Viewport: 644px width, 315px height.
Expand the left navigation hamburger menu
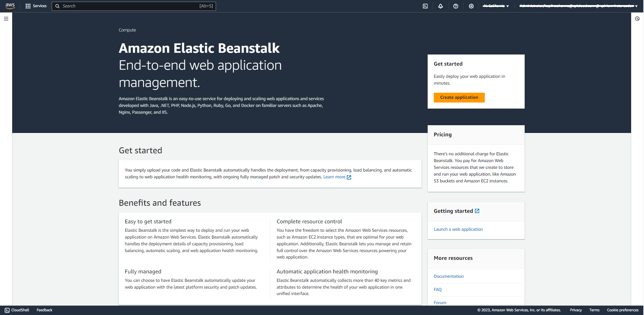[6, 19]
